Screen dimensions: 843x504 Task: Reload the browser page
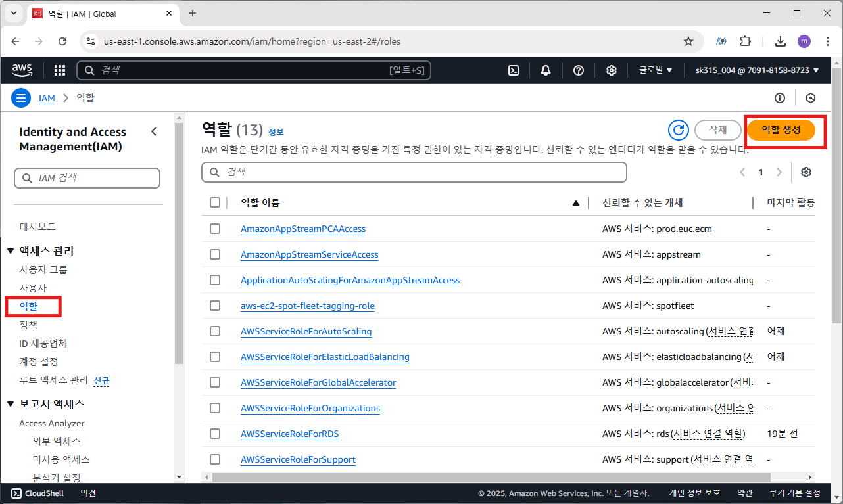(62, 41)
